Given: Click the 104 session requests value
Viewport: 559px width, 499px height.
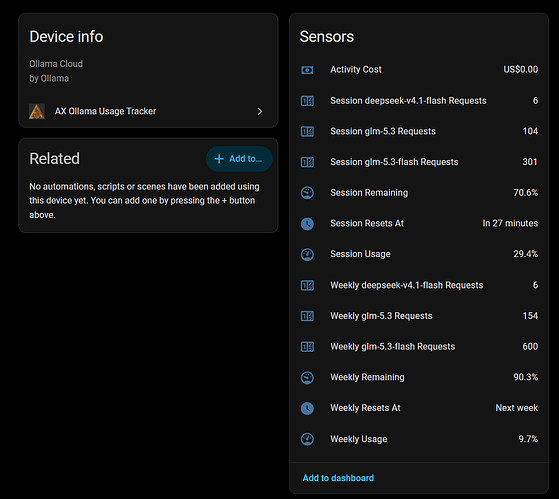Looking at the screenshot, I should (530, 131).
